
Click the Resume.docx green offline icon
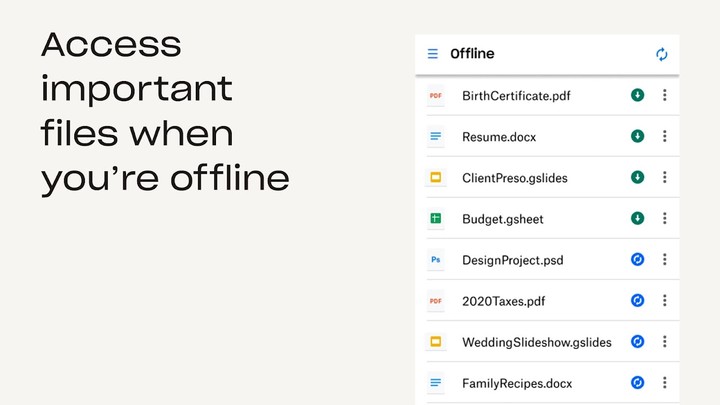coord(637,136)
